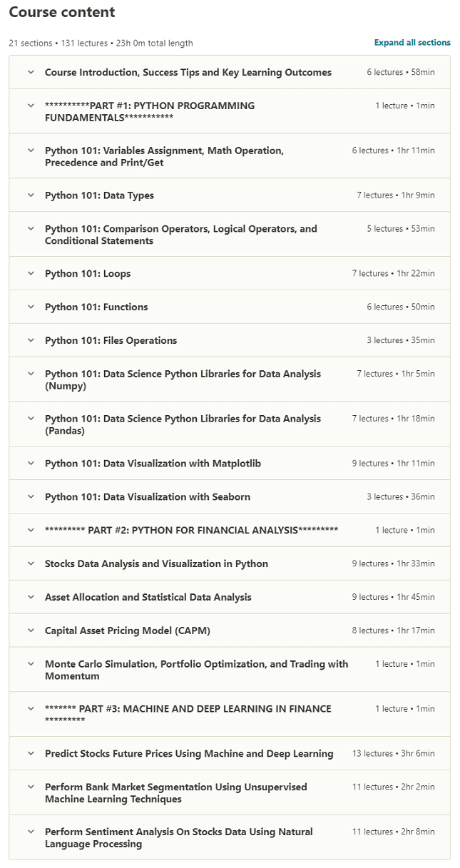Image resolution: width=460 pixels, height=868 pixels.
Task: Expand Data Visualization with Matplotlib chevron
Action: click(x=31, y=464)
